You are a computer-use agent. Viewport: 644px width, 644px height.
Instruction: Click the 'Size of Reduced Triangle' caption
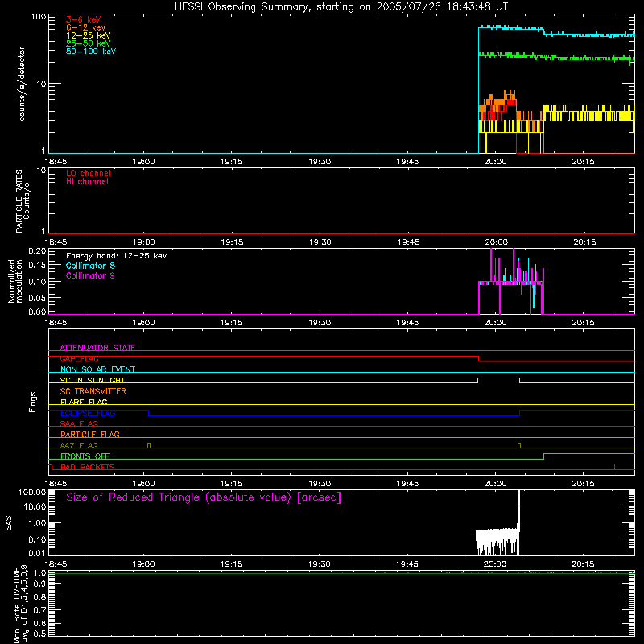[x=204, y=497]
